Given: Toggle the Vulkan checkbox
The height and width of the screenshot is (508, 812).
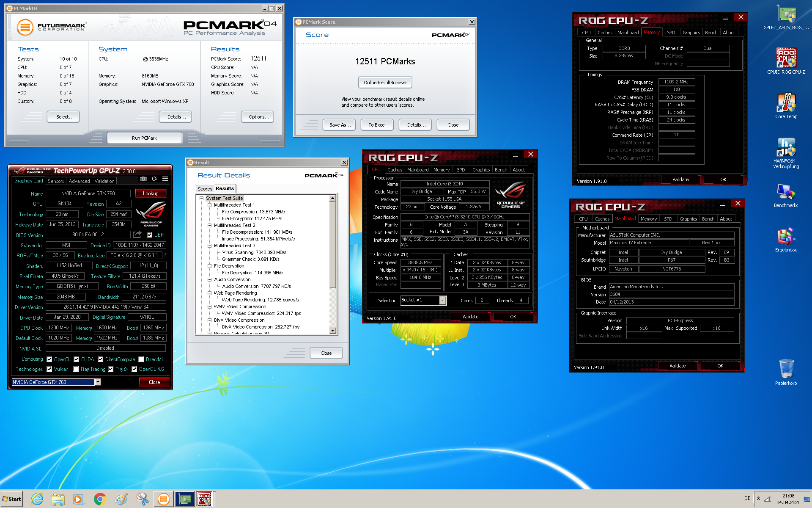Looking at the screenshot, I should (49, 369).
